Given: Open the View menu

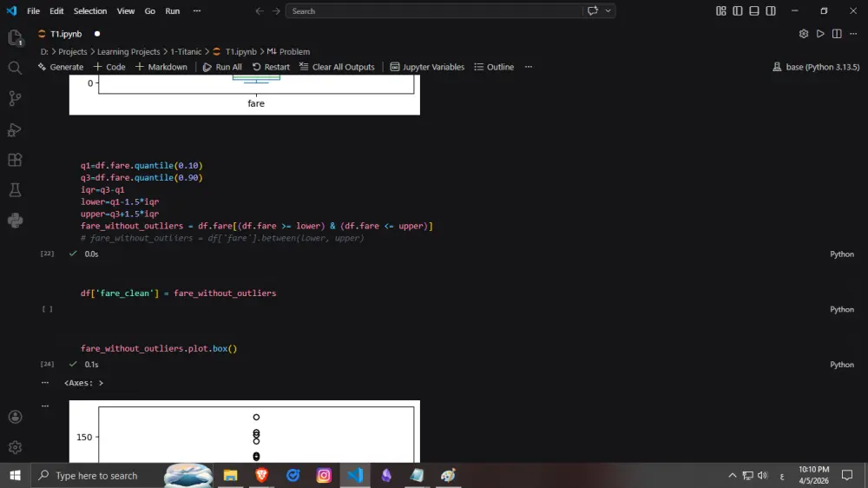Looking at the screenshot, I should 126,11.
